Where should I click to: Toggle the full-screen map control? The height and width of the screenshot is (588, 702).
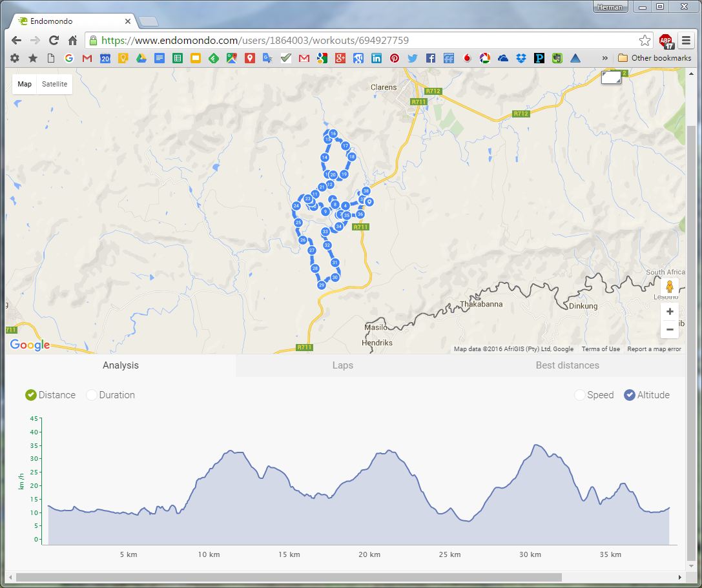point(611,77)
